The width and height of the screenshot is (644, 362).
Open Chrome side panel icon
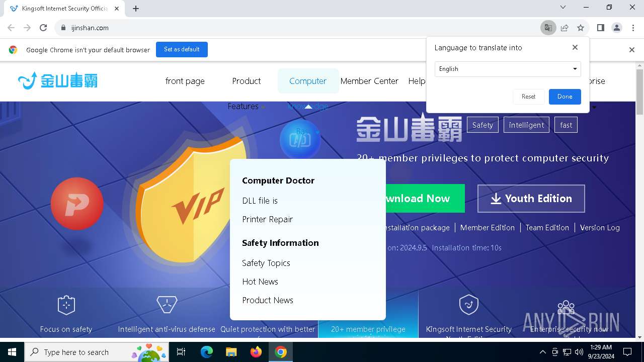tap(600, 28)
